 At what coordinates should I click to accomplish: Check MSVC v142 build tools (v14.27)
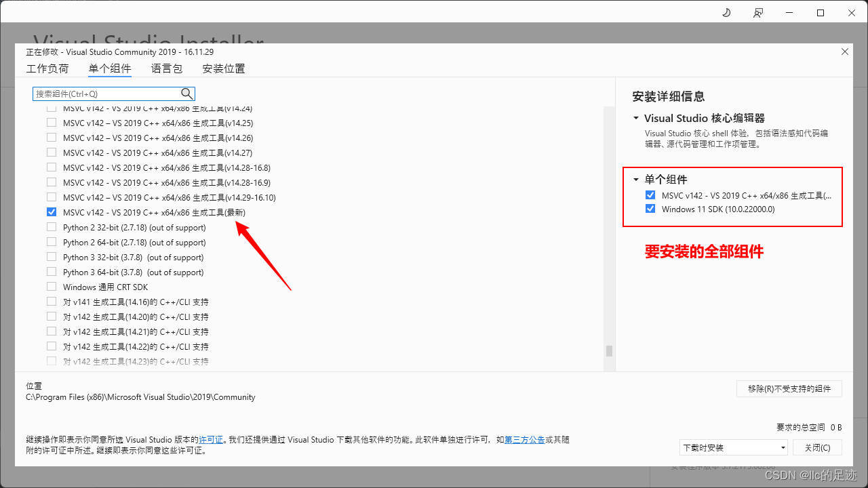pos(52,152)
